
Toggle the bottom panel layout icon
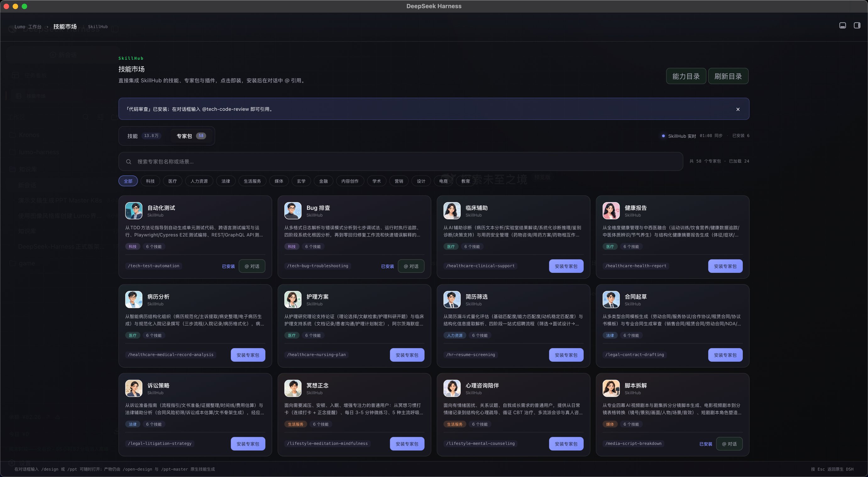pyautogui.click(x=843, y=25)
